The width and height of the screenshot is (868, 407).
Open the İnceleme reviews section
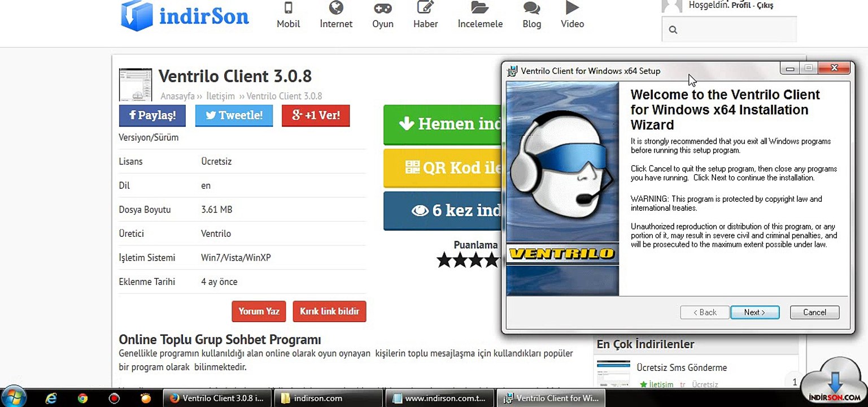pos(480,15)
